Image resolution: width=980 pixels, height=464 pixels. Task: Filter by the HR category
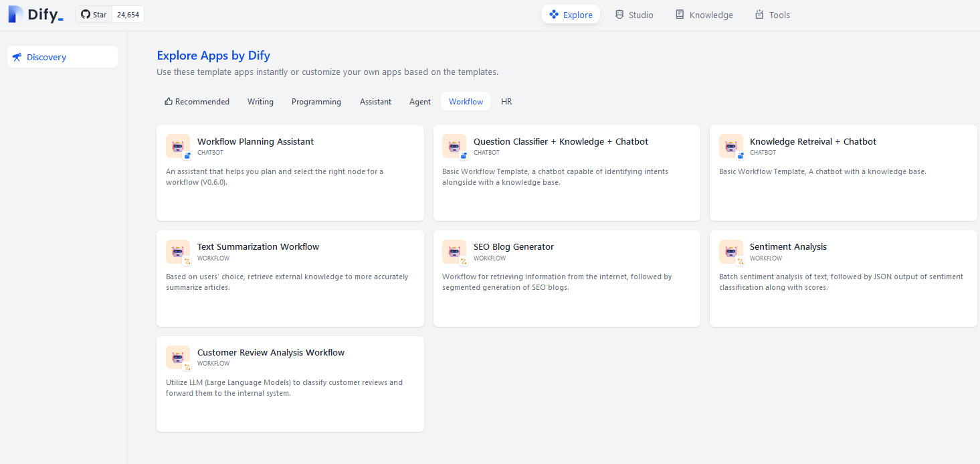pos(506,102)
